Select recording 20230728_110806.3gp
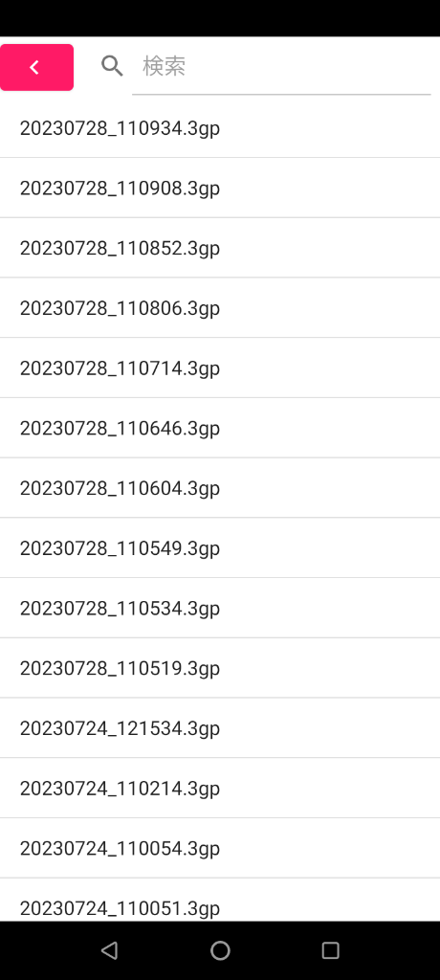The height and width of the screenshot is (980, 440). click(x=220, y=308)
